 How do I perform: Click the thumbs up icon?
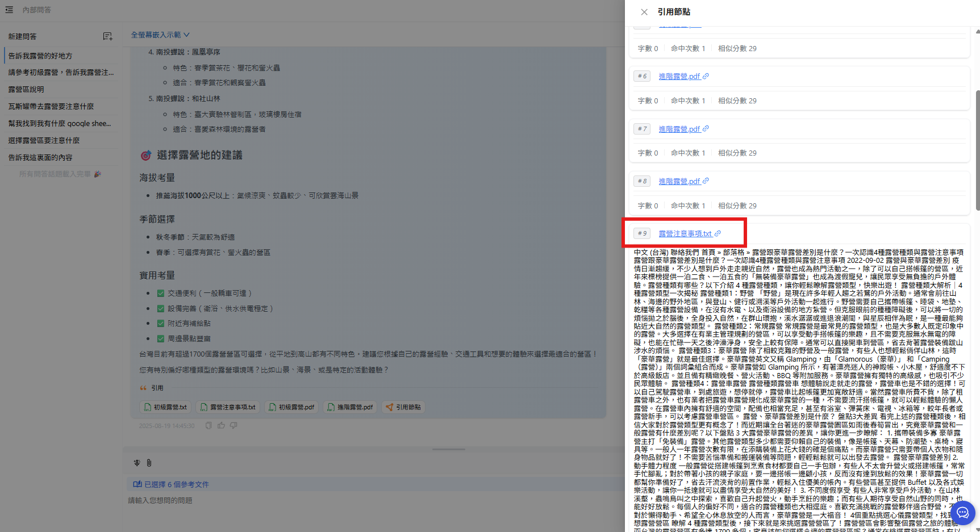click(221, 425)
